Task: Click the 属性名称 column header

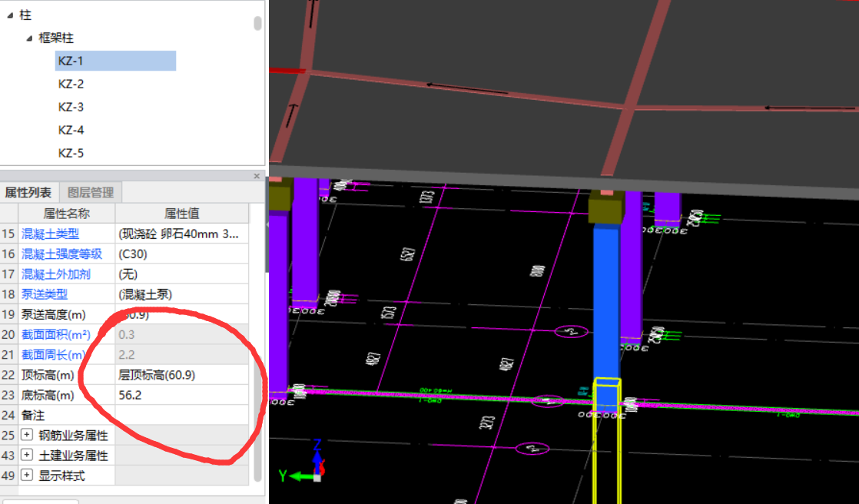Action: (66, 213)
